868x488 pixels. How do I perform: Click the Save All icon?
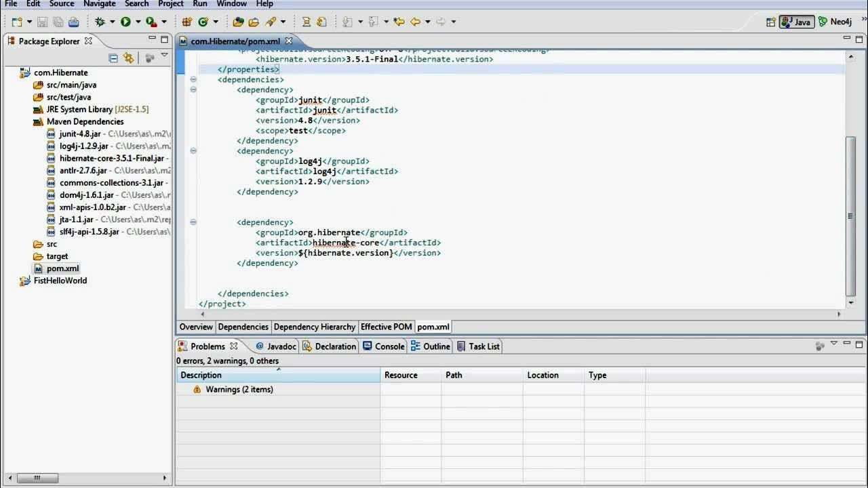point(58,22)
